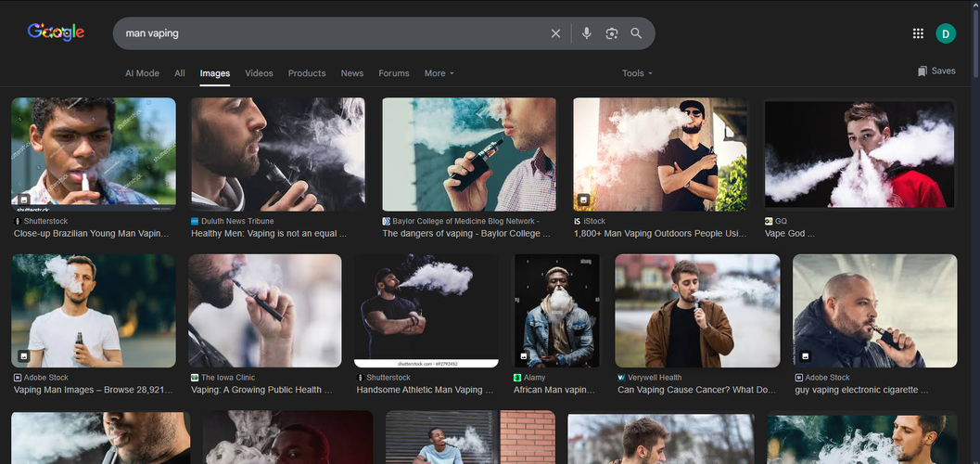Open the Products tab
The width and height of the screenshot is (980, 464).
click(307, 73)
